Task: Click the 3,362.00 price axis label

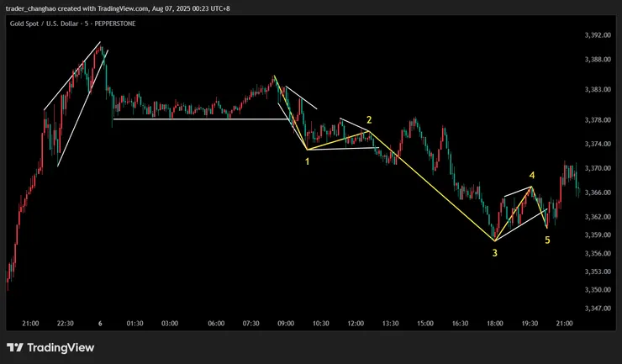Action: pyautogui.click(x=598, y=217)
